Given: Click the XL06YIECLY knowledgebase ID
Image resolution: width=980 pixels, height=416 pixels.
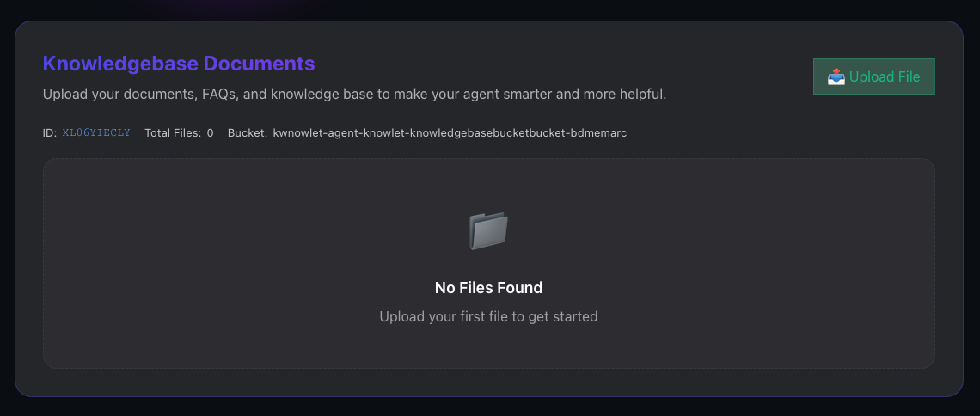Looking at the screenshot, I should click(96, 132).
